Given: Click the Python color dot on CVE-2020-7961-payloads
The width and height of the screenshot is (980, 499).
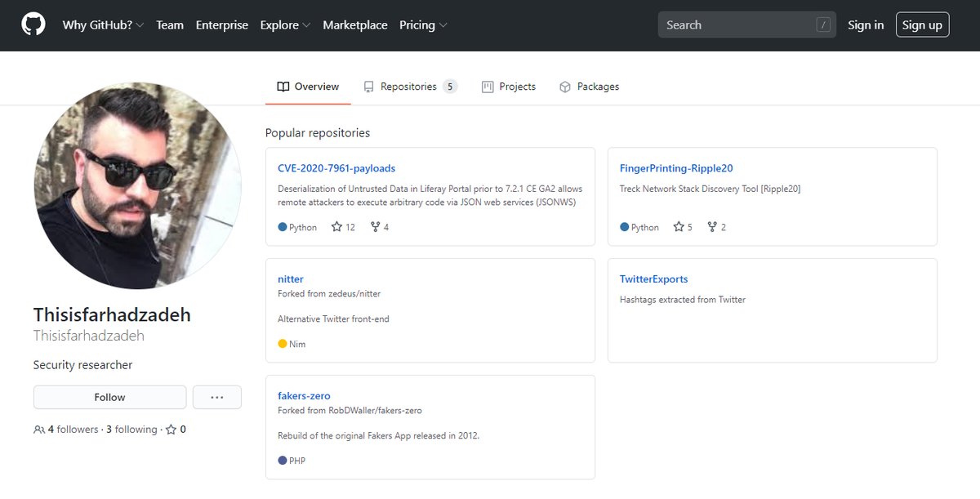Looking at the screenshot, I should point(283,227).
